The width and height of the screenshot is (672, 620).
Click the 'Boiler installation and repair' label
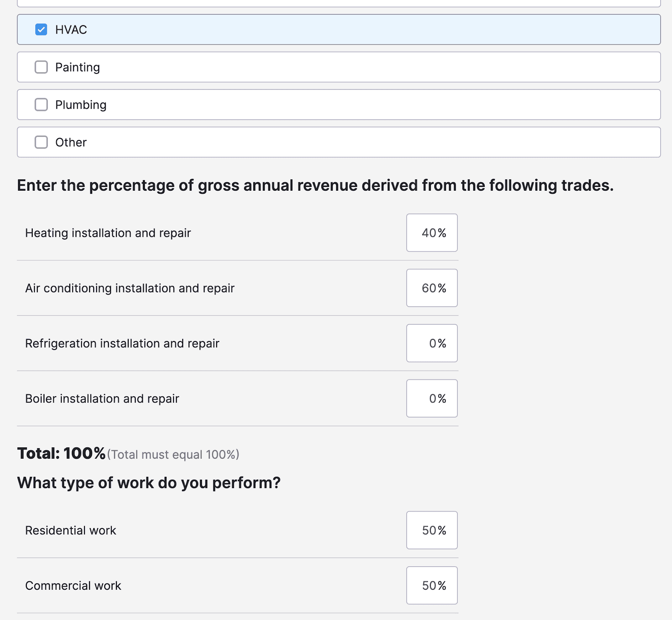[102, 399]
